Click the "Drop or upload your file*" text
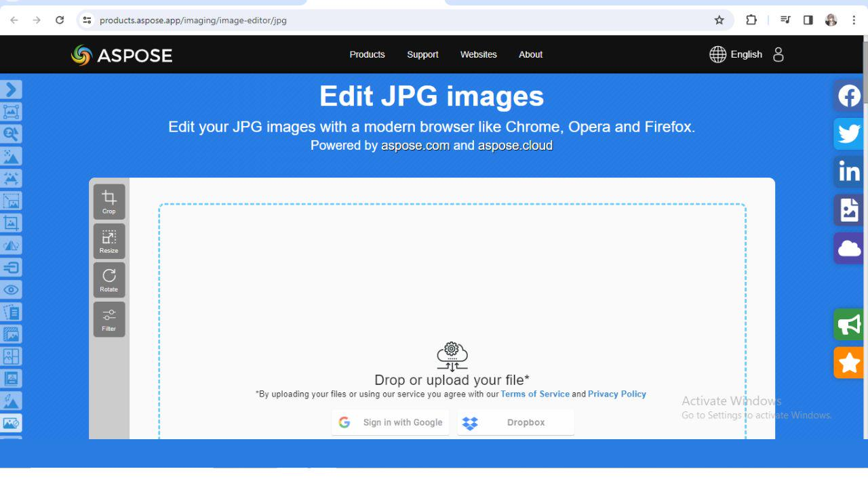This screenshot has width=868, height=488. pos(452,380)
